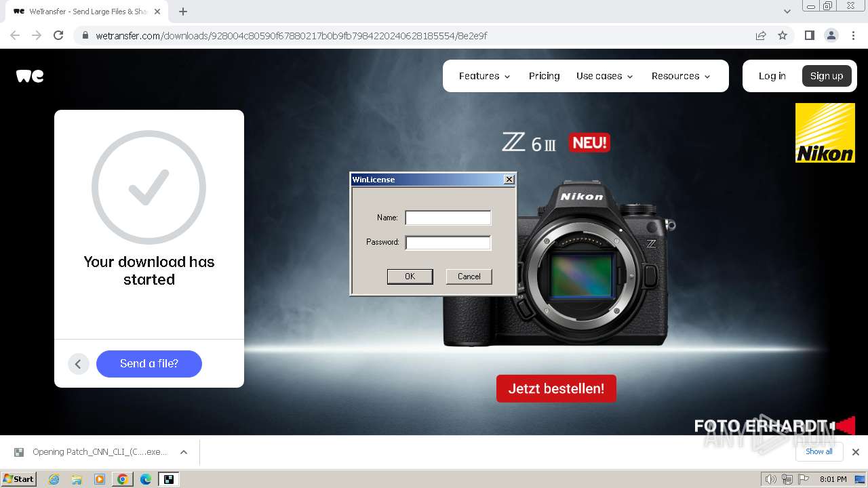The image size is (868, 488).
Task: Click the clock showing 8:01 PM
Action: pos(833,479)
